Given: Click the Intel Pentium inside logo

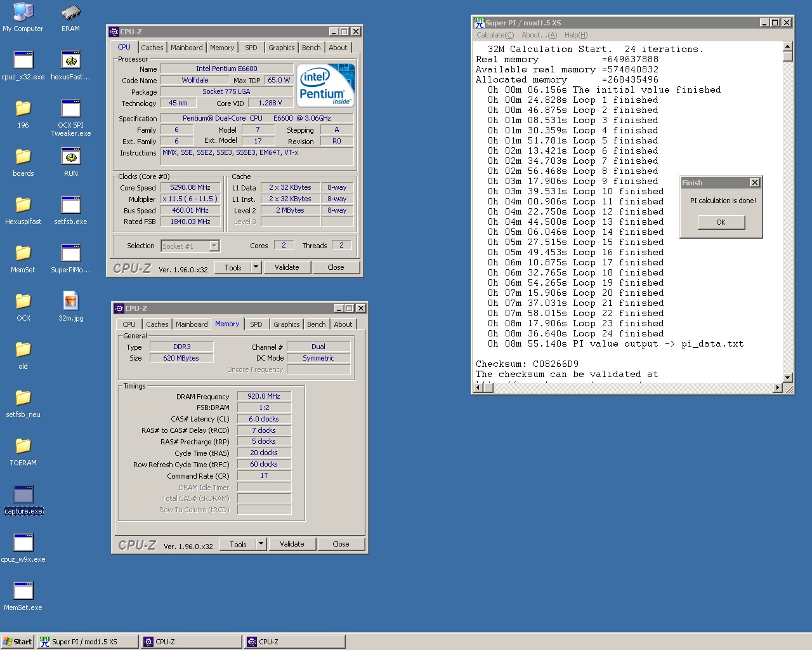Looking at the screenshot, I should [326, 85].
